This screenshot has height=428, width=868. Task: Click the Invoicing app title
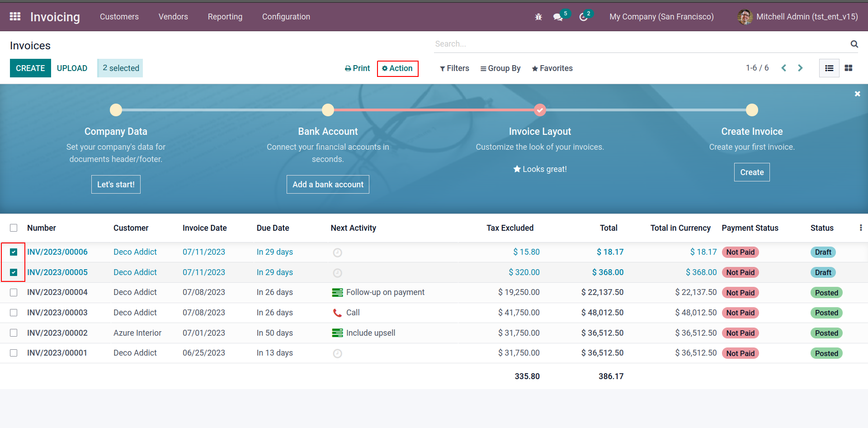tap(55, 17)
